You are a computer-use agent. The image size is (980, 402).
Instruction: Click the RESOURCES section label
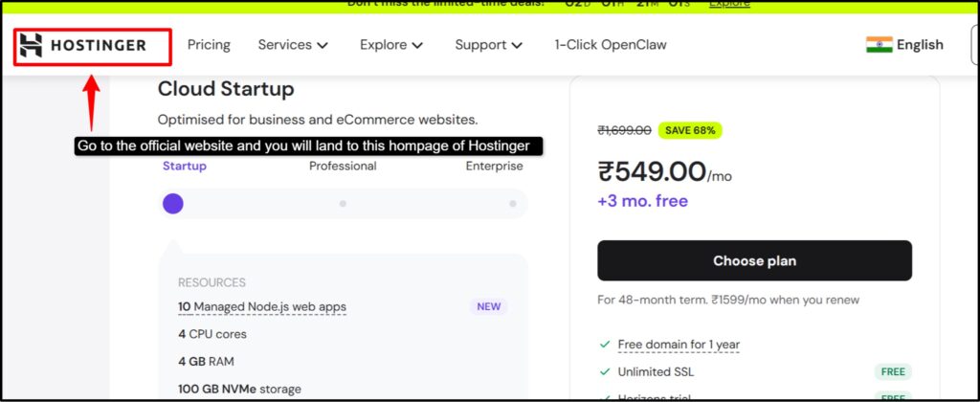pyautogui.click(x=212, y=282)
